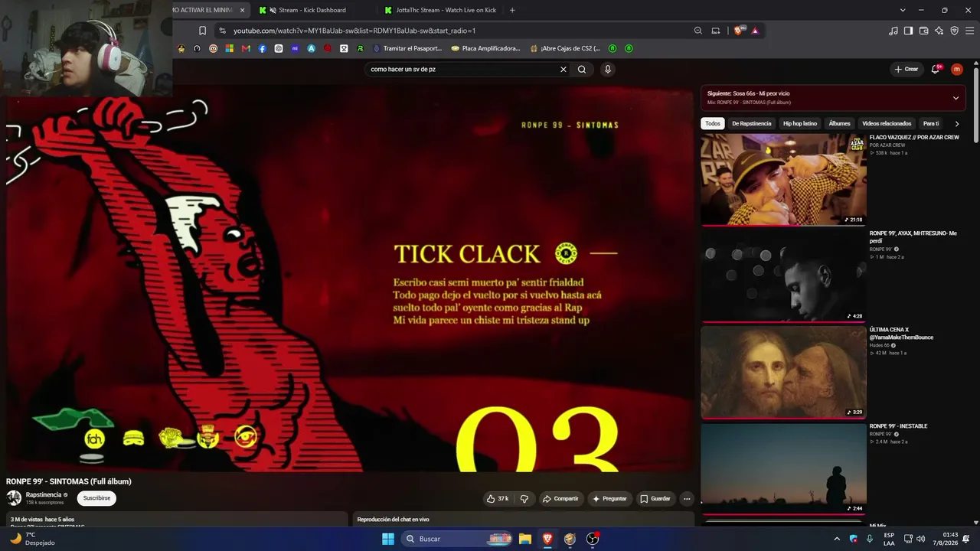Open the weather widget showing 7°C
This screenshot has height=551, width=980.
(x=32, y=539)
